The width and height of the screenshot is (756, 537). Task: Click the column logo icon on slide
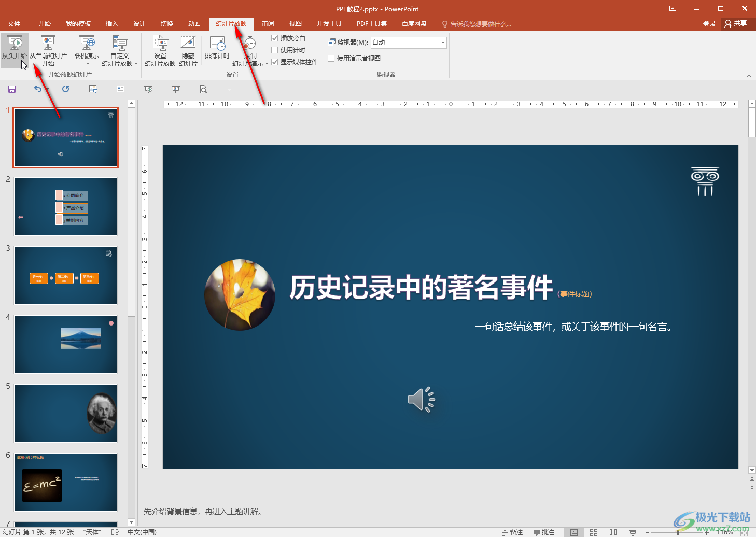(705, 181)
